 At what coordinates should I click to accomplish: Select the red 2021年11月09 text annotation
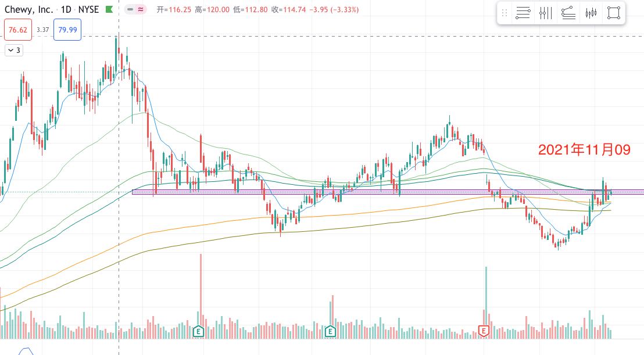[x=584, y=150]
